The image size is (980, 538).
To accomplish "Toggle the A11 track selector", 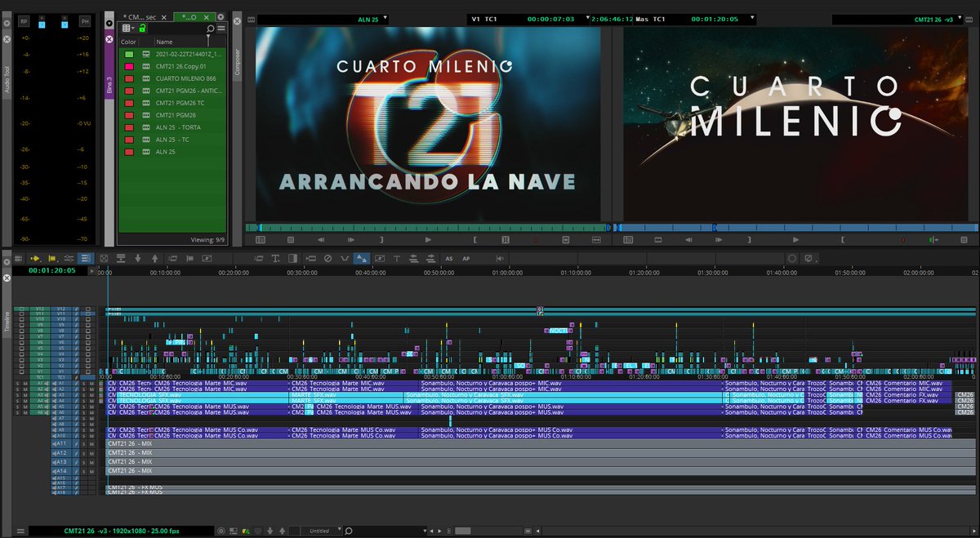I will pos(61,443).
